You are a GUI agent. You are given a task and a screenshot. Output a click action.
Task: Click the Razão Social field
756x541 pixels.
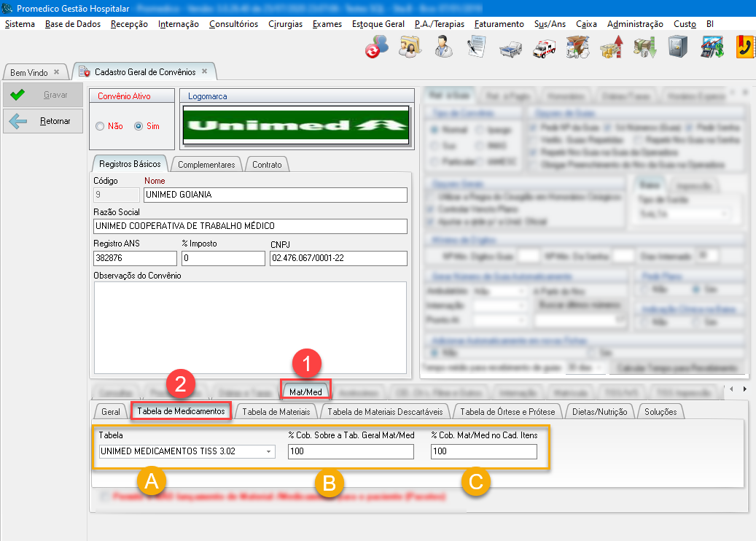[250, 226]
